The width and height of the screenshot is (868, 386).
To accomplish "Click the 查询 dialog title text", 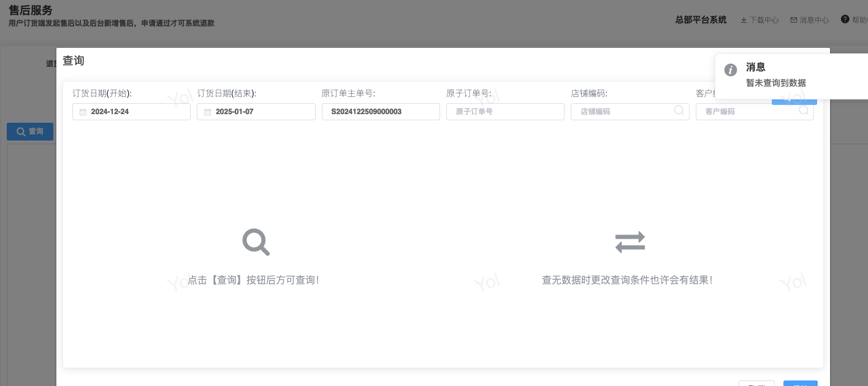I will 73,61.
